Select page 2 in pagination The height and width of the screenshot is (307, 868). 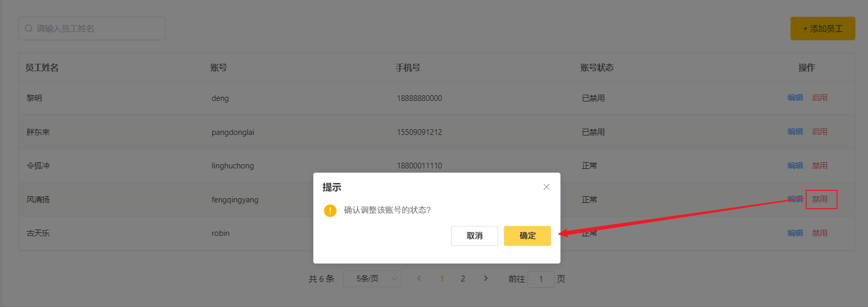pyautogui.click(x=463, y=279)
